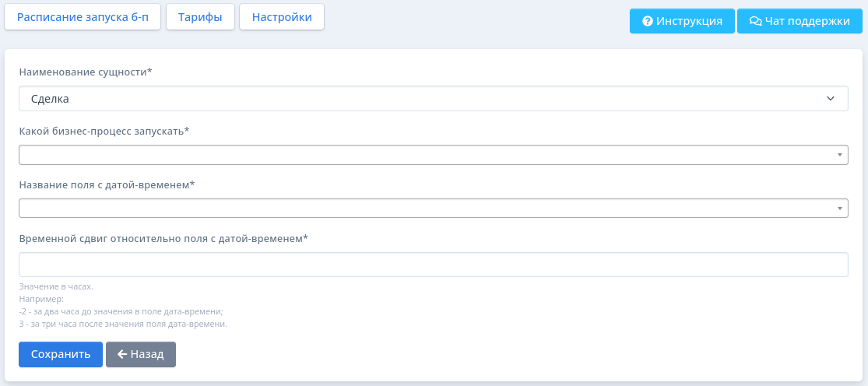Image resolution: width=868 pixels, height=386 pixels.
Task: Open the Сделка entity dropdown
Action: click(x=434, y=98)
